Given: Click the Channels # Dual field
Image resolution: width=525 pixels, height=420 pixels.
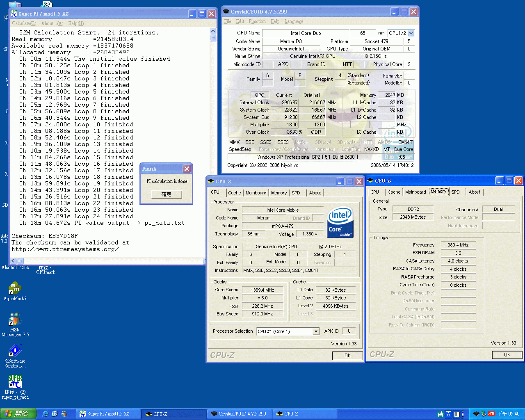Looking at the screenshot, I should [x=498, y=209].
